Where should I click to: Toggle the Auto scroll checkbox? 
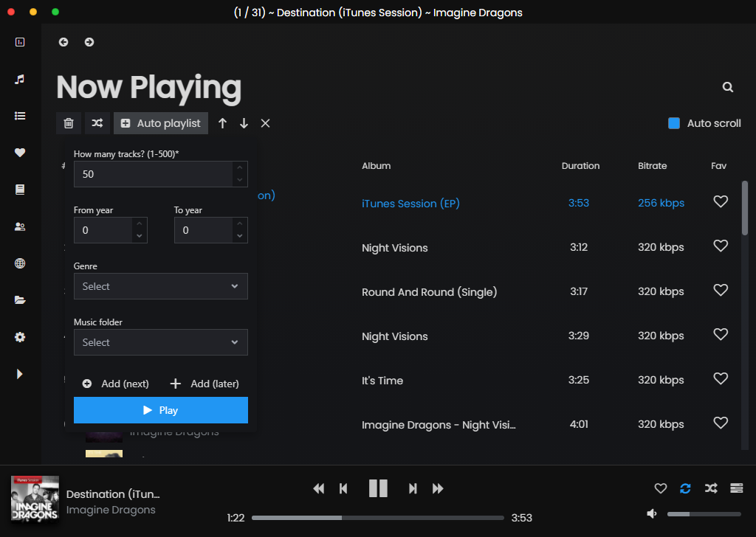pos(674,123)
